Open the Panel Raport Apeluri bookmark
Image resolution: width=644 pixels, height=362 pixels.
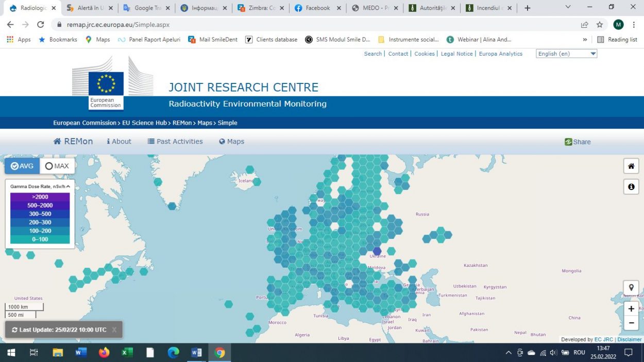pos(149,40)
